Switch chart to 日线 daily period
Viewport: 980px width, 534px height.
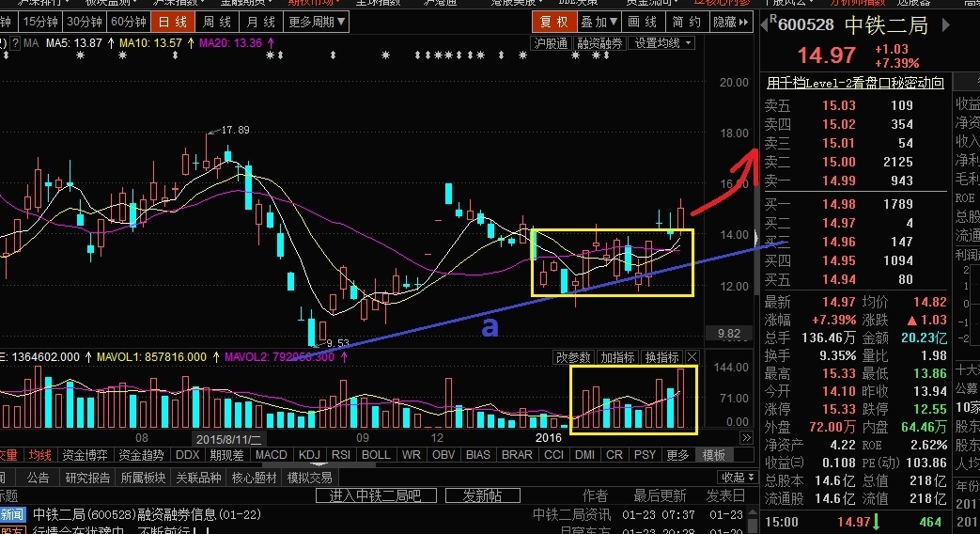(173, 22)
